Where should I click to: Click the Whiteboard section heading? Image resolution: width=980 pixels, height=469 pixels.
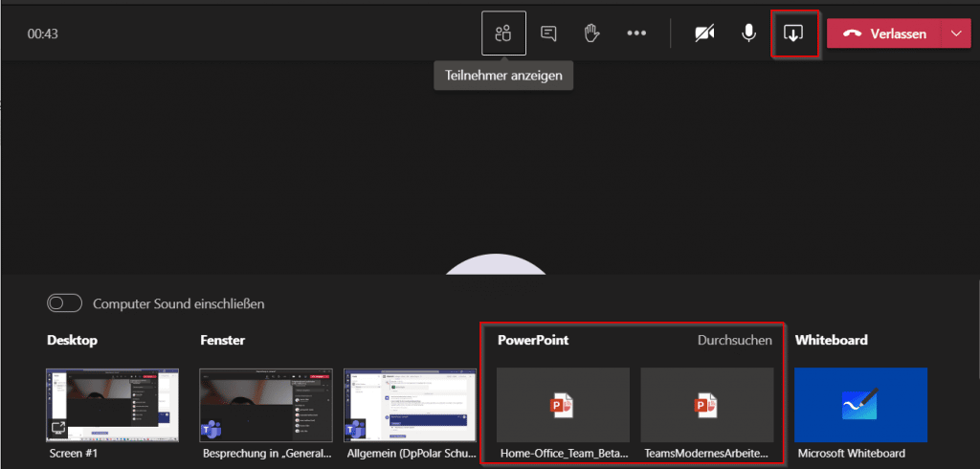(832, 340)
